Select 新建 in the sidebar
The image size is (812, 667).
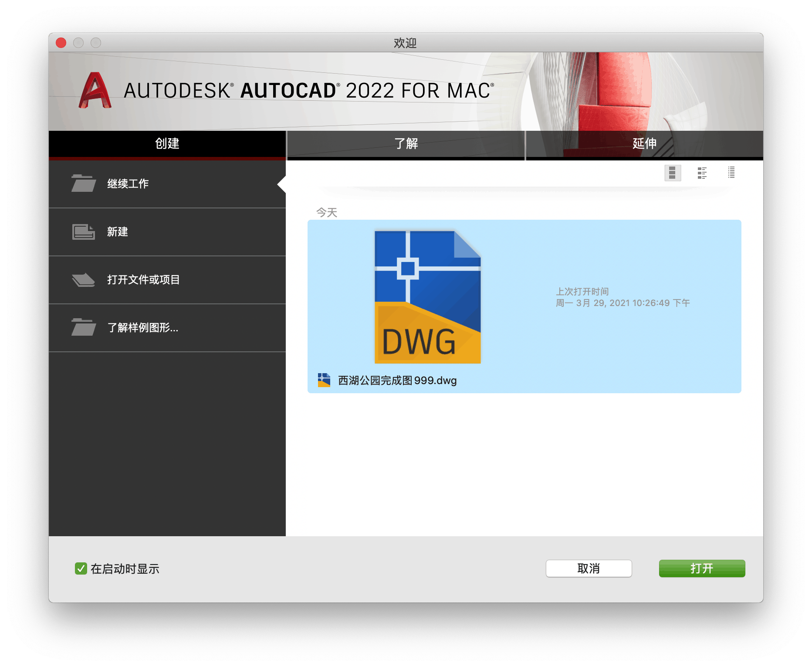point(167,232)
